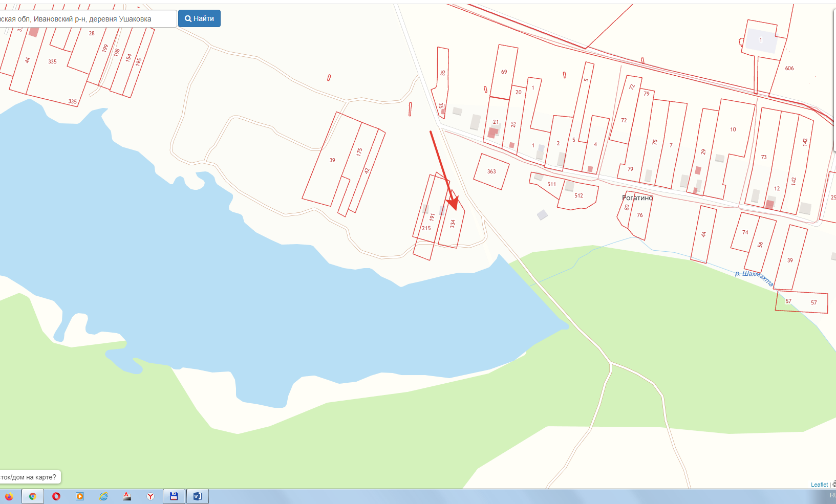Focus the address search input field
The image size is (836, 504).
[88, 19]
